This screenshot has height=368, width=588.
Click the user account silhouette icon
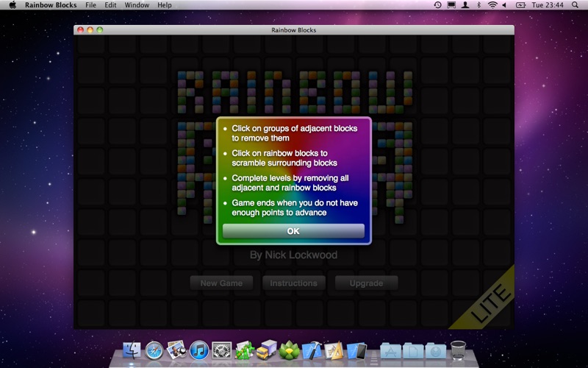(465, 5)
